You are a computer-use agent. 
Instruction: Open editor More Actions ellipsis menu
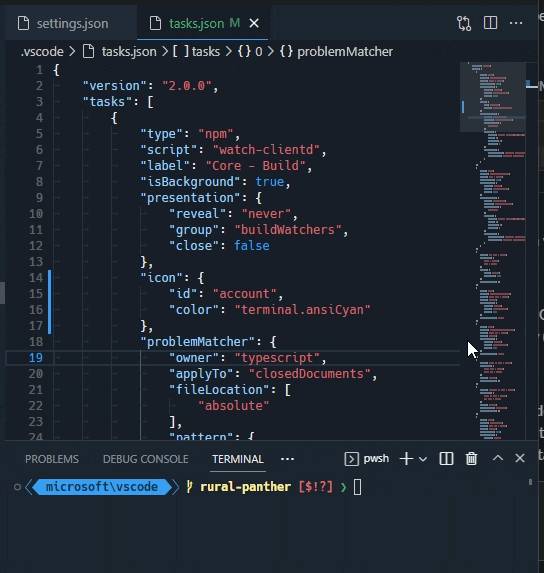516,23
